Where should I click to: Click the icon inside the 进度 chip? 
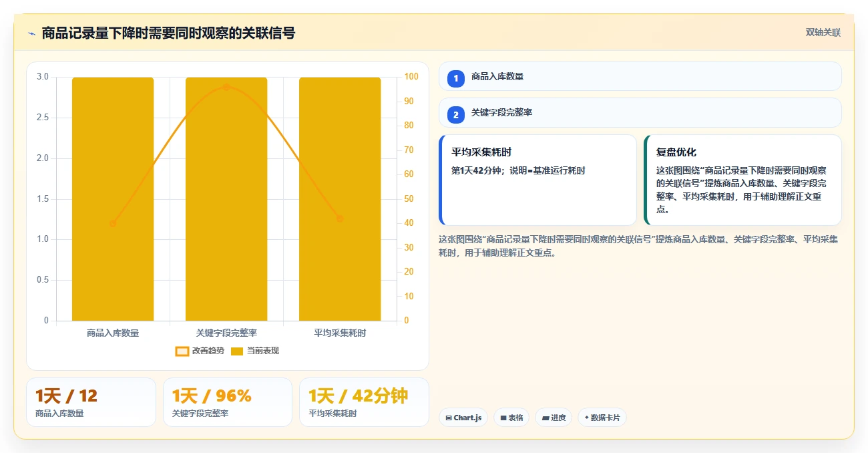546,418
